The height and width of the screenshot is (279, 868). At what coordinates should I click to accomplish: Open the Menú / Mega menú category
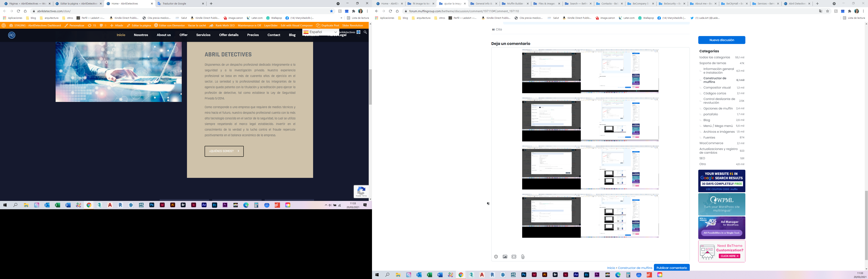718,126
